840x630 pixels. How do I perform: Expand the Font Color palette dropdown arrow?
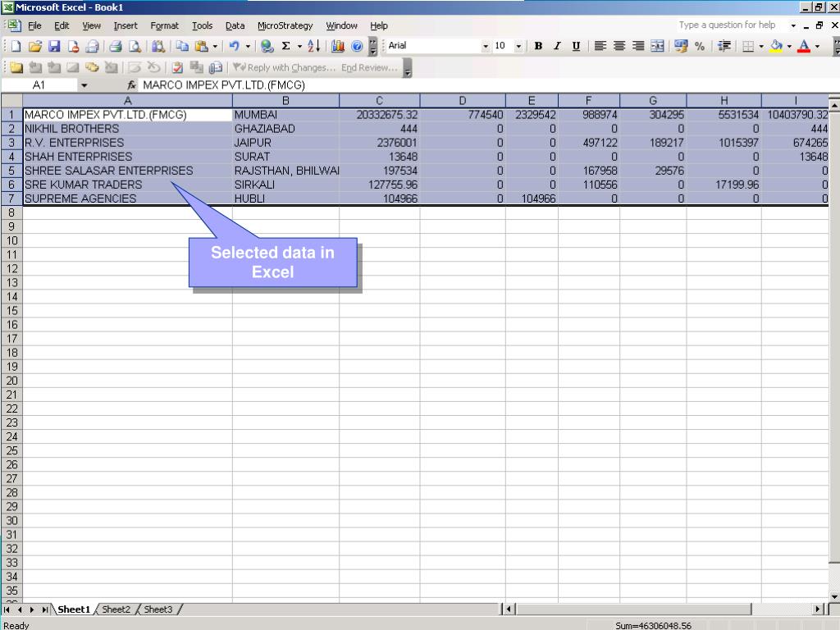(x=817, y=46)
